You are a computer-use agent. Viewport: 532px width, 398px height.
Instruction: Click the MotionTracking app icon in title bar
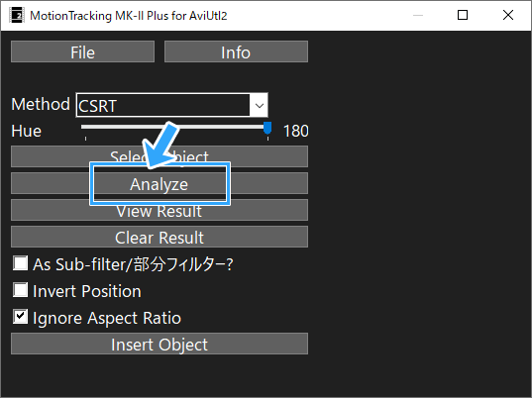click(x=17, y=15)
